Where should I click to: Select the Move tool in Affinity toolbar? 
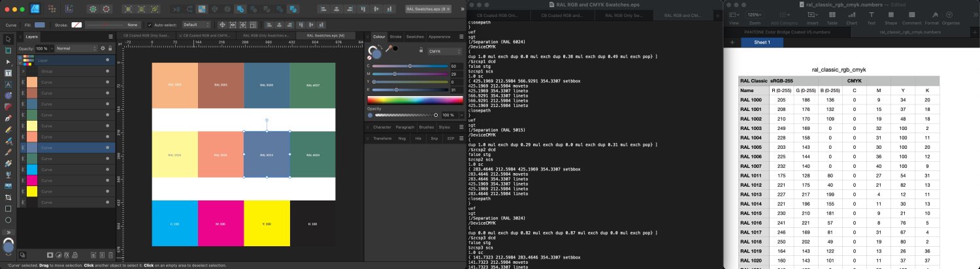click(x=8, y=39)
